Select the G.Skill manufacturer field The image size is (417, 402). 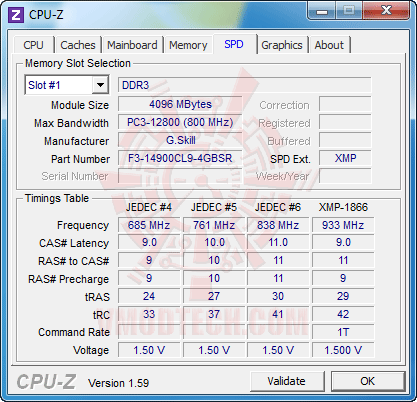[x=180, y=140]
